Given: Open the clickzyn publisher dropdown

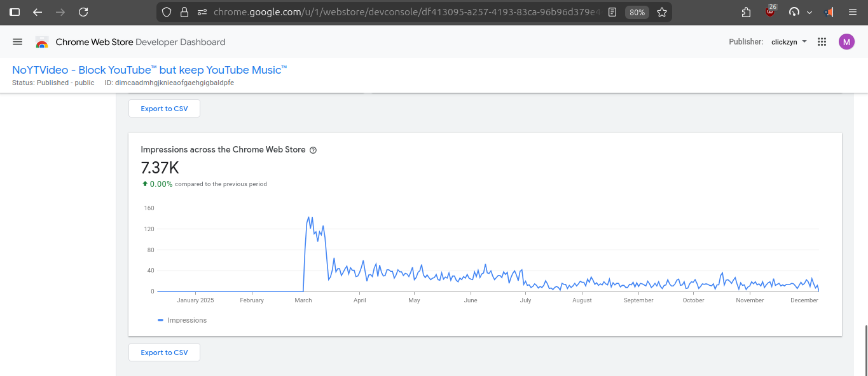Looking at the screenshot, I should pyautogui.click(x=787, y=42).
